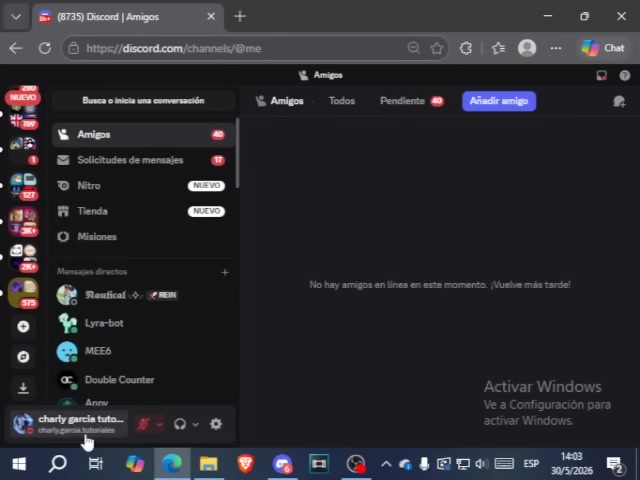Open a new browser tab
640x480 pixels.
(240, 16)
